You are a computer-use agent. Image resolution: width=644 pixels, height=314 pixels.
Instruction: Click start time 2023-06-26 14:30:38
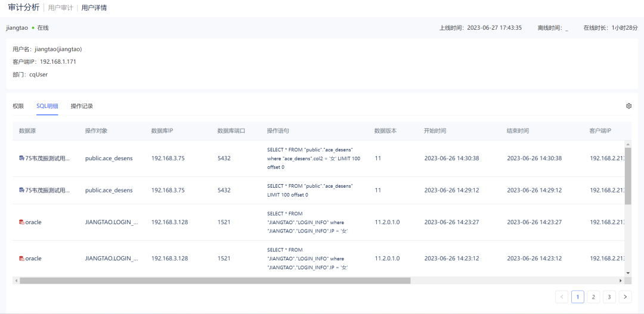[x=452, y=158]
